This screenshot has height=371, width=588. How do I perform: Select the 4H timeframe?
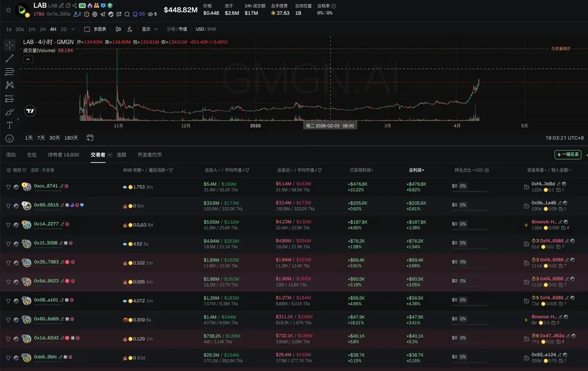[x=53, y=29]
